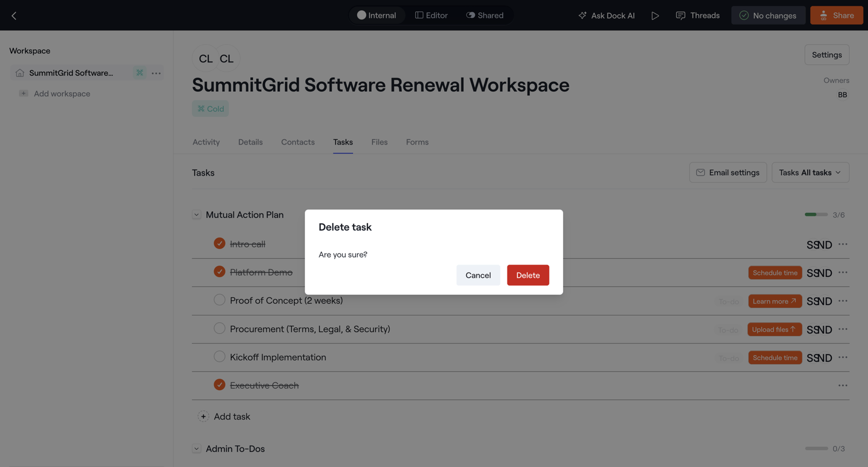Open more options for Kickoff Implementation task
The height and width of the screenshot is (467, 868).
click(843, 357)
